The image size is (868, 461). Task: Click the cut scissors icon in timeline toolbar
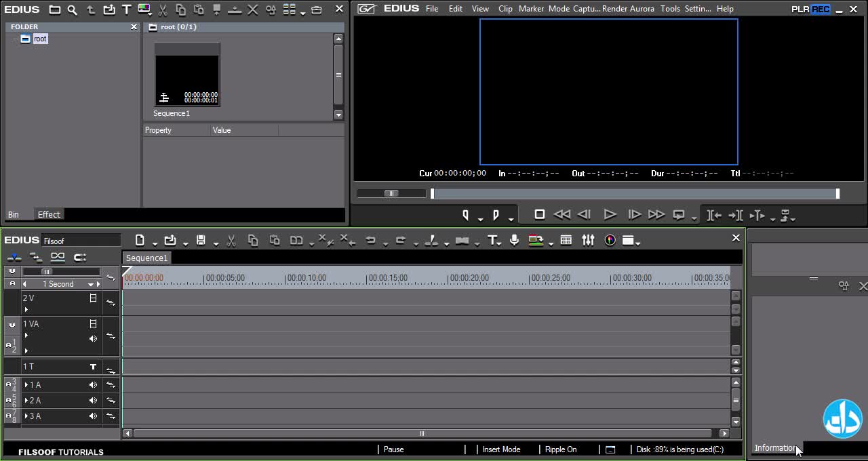(x=231, y=240)
